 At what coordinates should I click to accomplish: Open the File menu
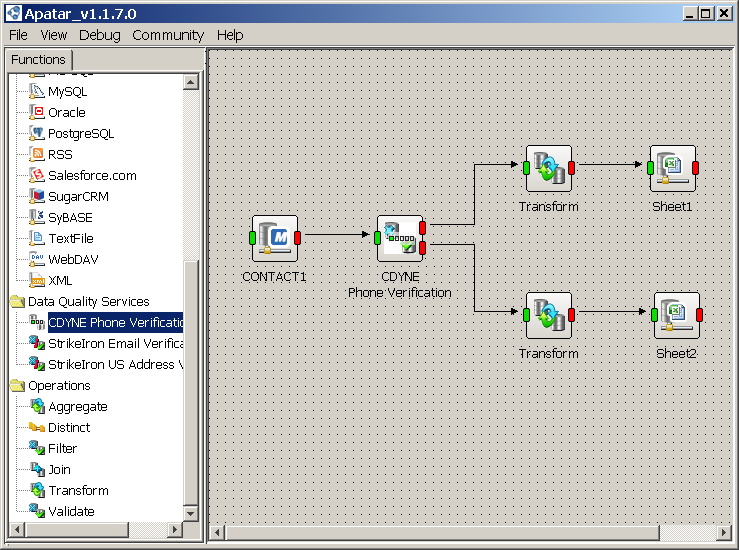tap(18, 35)
